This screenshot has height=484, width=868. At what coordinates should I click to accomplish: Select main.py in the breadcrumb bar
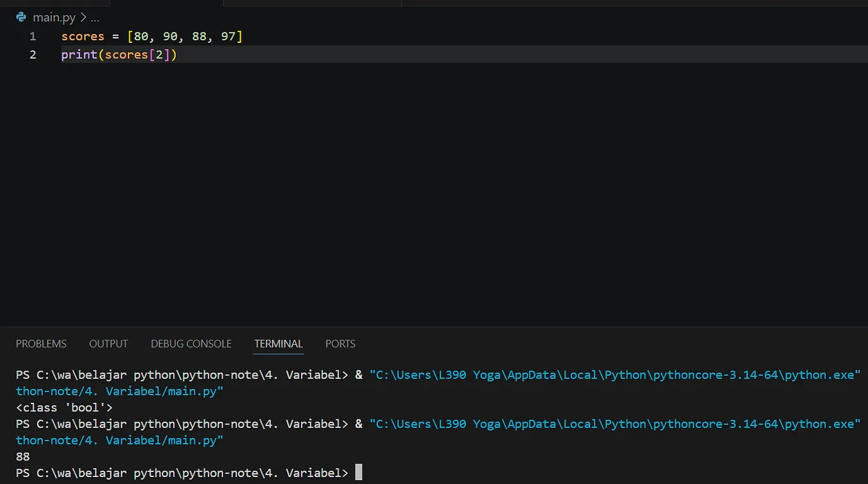coord(54,18)
